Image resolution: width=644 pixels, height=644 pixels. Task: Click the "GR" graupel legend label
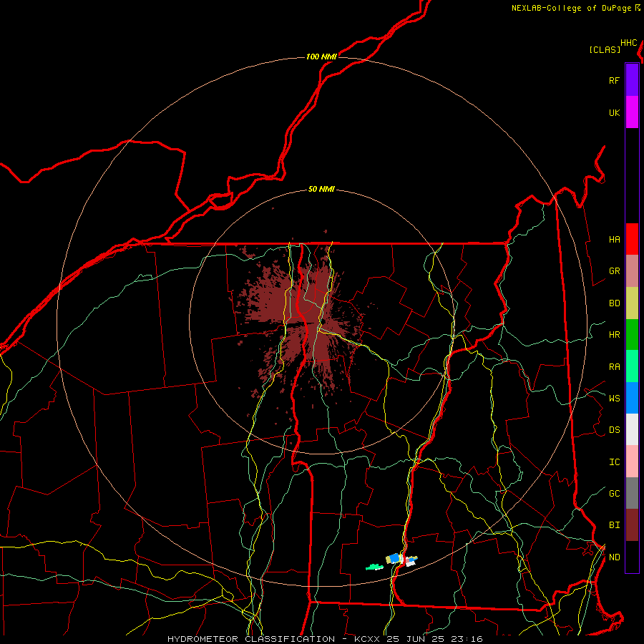coord(614,271)
